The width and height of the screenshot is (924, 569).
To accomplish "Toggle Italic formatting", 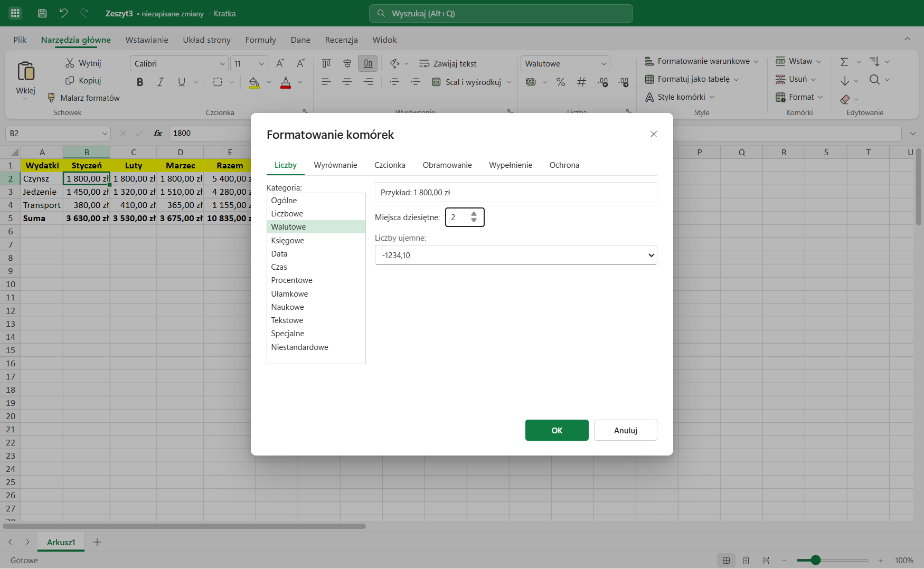I will point(161,82).
